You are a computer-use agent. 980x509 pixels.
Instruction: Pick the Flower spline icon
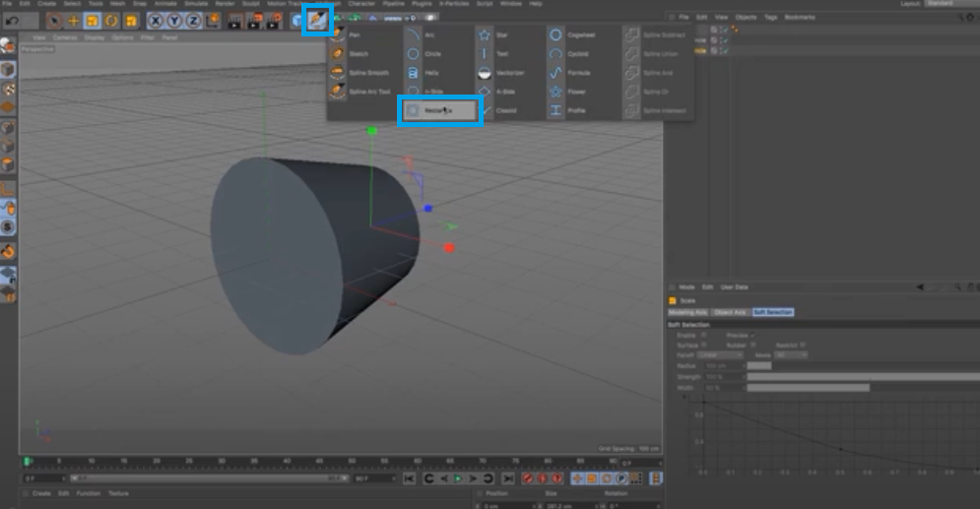(x=555, y=92)
